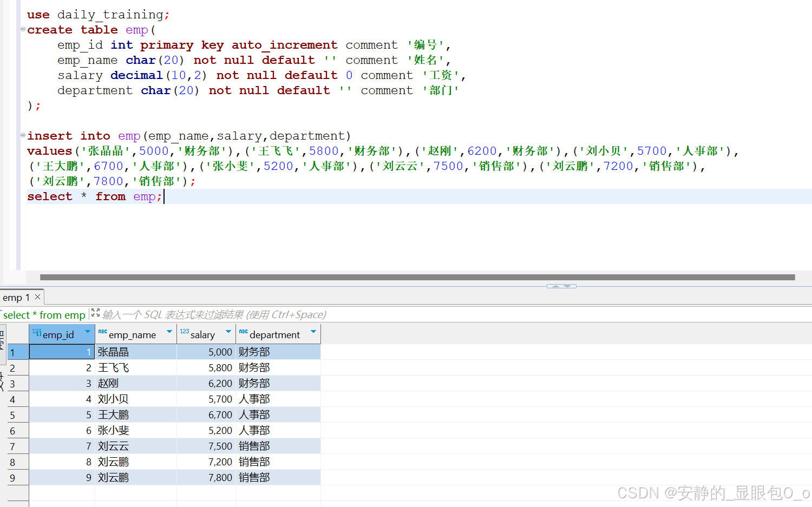Click the editor horizontal scrollbar
This screenshot has height=507, width=812.
pyautogui.click(x=417, y=278)
